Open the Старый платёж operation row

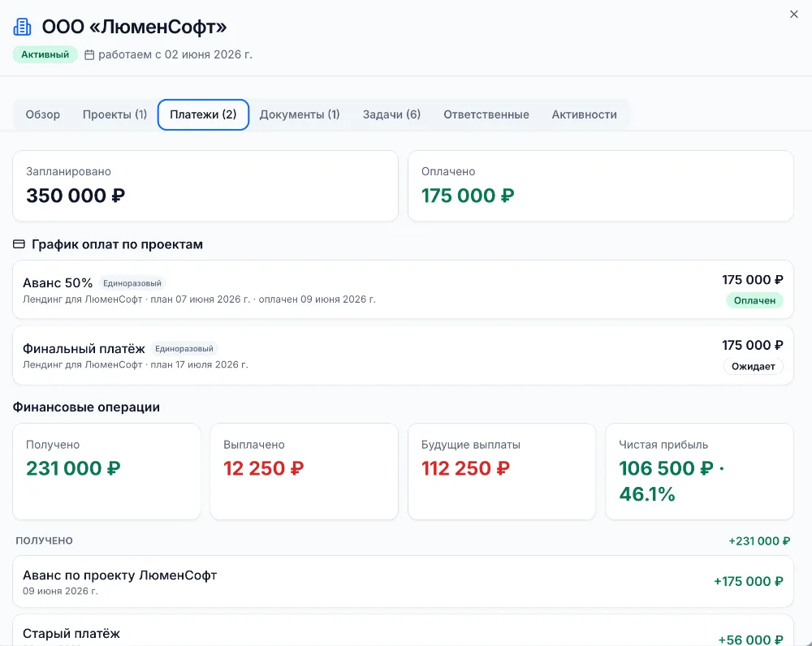click(403, 631)
